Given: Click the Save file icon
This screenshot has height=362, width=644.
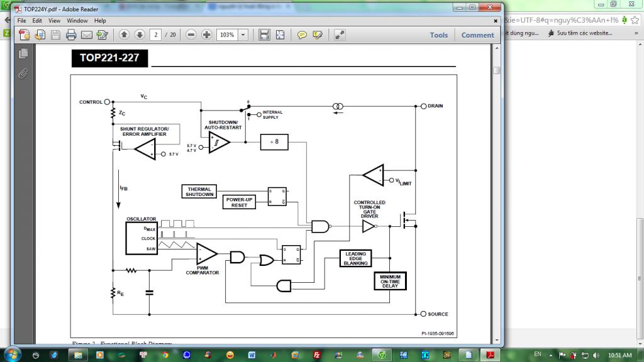Looking at the screenshot, I should pos(55,35).
